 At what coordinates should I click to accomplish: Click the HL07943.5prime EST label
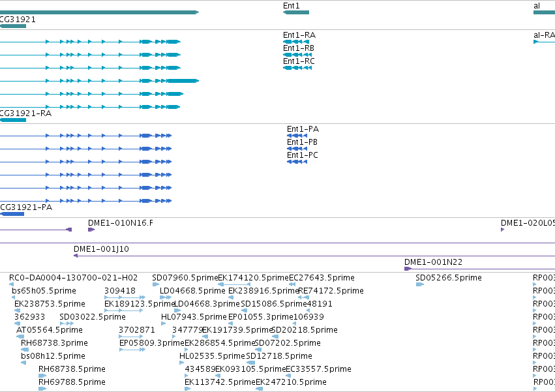tap(194, 317)
